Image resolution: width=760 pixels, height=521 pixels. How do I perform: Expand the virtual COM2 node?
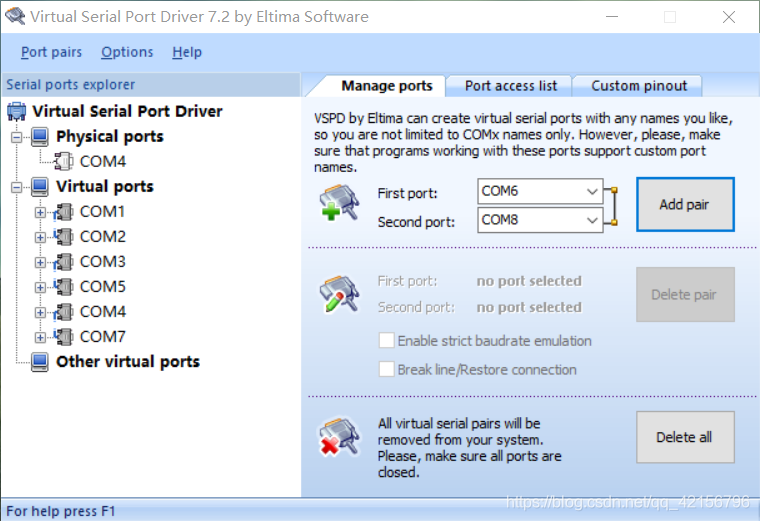point(41,237)
